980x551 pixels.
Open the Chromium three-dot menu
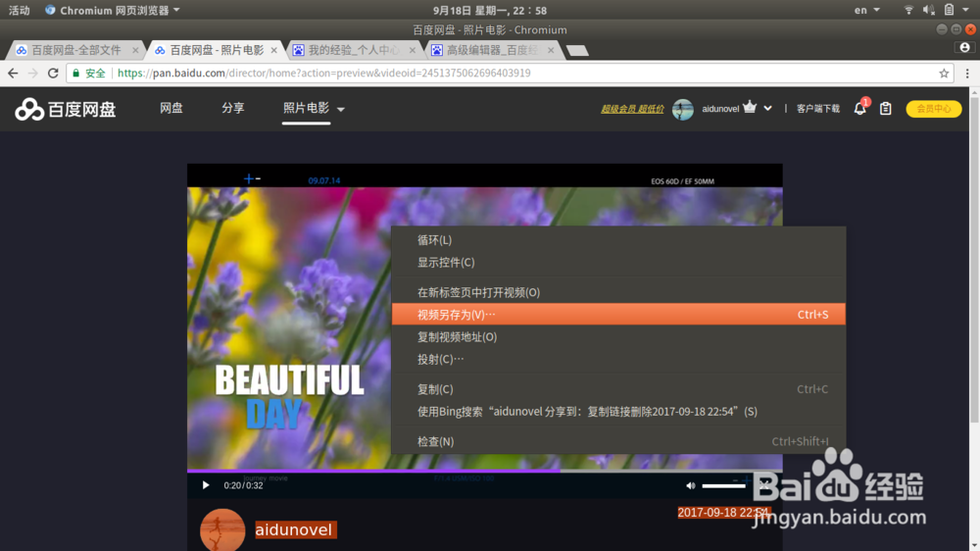click(x=967, y=74)
